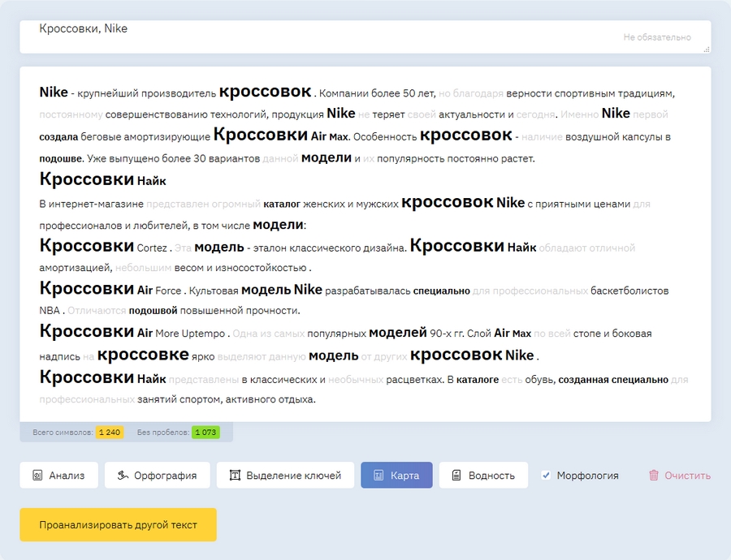Select the Карта view button
The height and width of the screenshot is (560, 731).
click(x=396, y=476)
